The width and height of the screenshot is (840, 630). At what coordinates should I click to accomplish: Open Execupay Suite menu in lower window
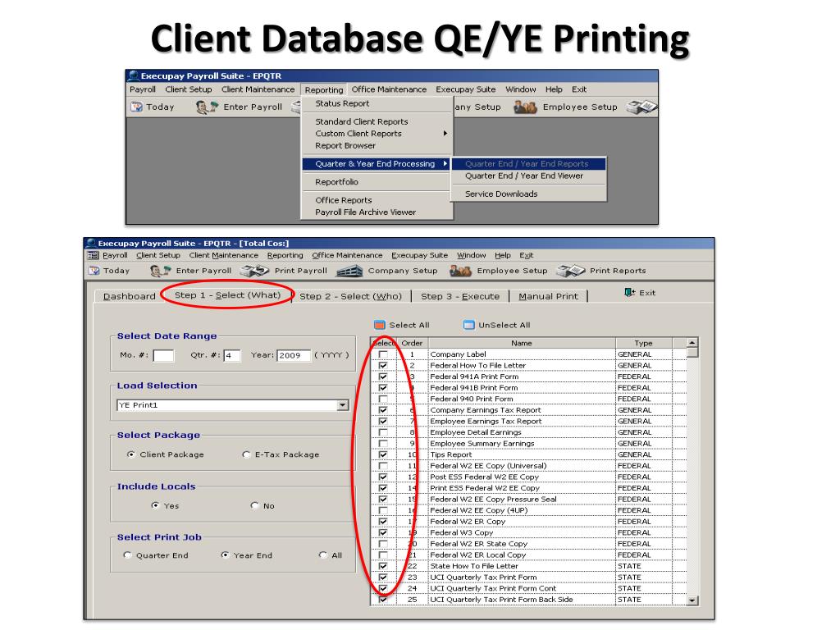click(x=419, y=256)
